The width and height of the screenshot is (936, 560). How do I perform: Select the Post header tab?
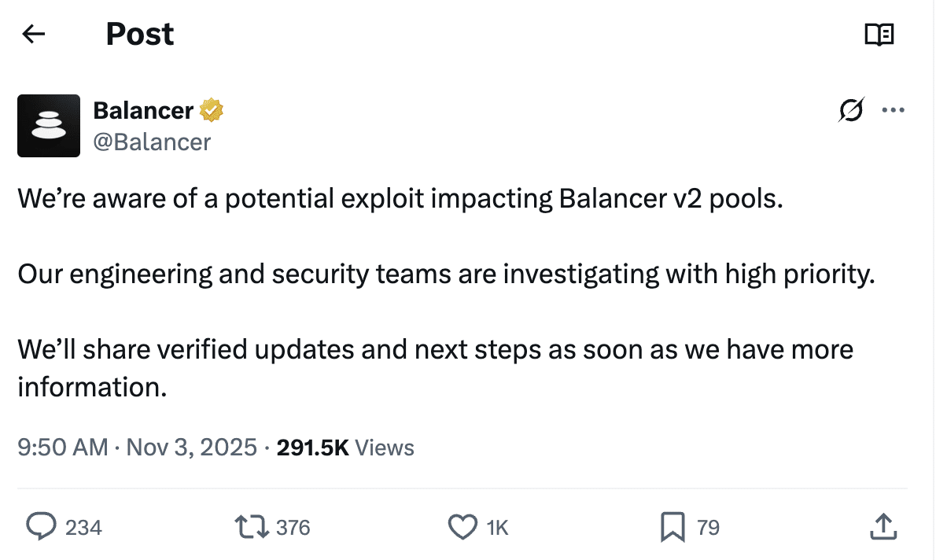[140, 33]
